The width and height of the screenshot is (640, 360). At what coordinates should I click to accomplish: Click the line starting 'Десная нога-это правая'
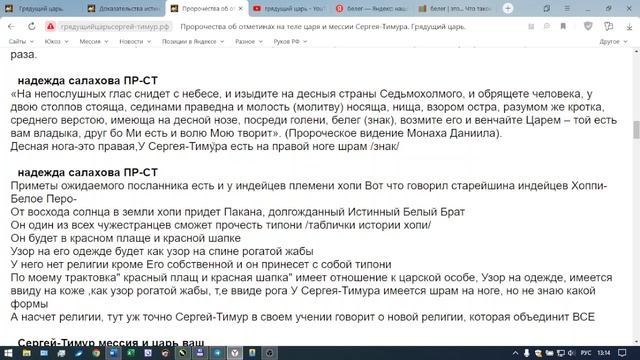pyautogui.click(x=205, y=147)
